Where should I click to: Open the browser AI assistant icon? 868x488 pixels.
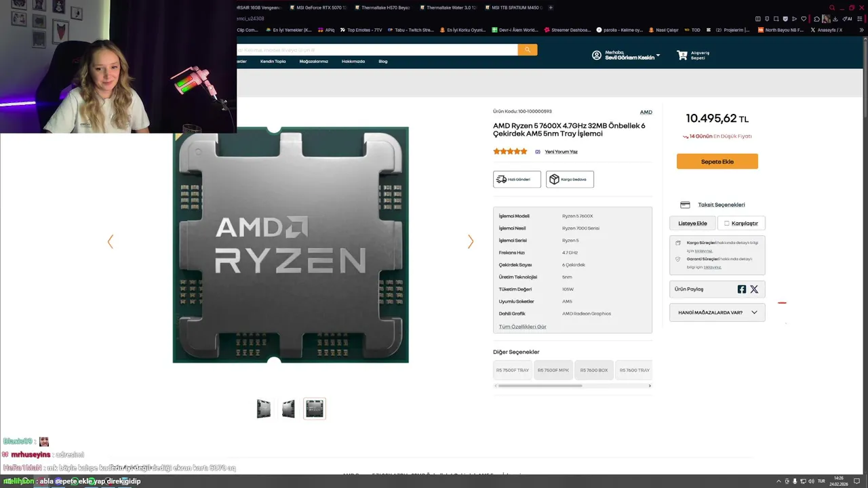click(x=847, y=19)
